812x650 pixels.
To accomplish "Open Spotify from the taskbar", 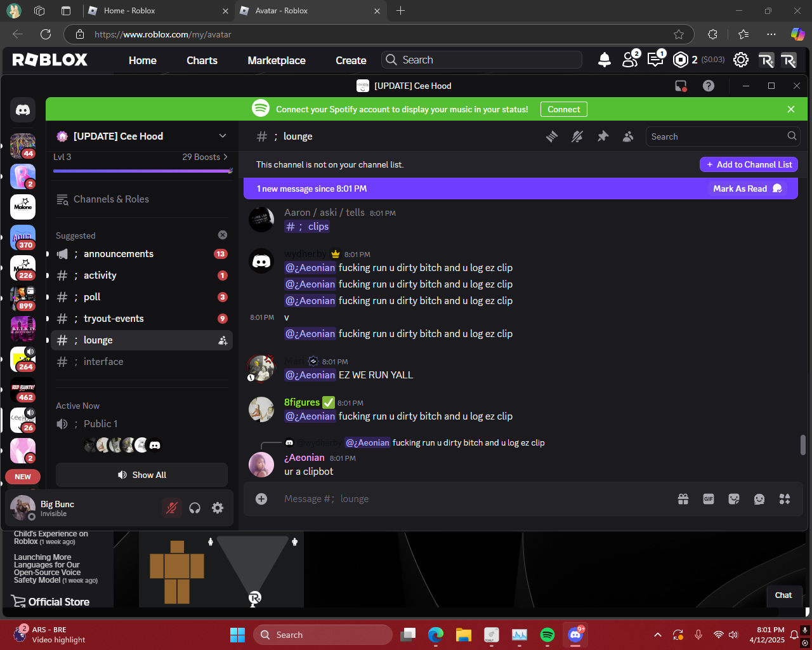I will 547,635.
